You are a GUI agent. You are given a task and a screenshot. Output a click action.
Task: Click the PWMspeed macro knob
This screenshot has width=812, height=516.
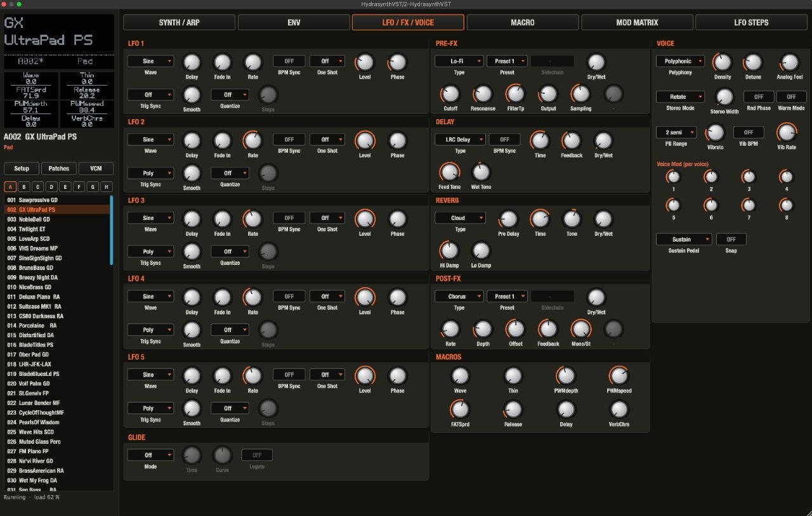619,376
